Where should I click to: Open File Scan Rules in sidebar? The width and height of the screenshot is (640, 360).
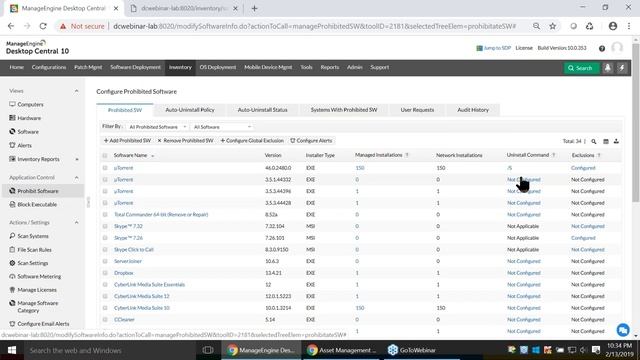pos(34,249)
